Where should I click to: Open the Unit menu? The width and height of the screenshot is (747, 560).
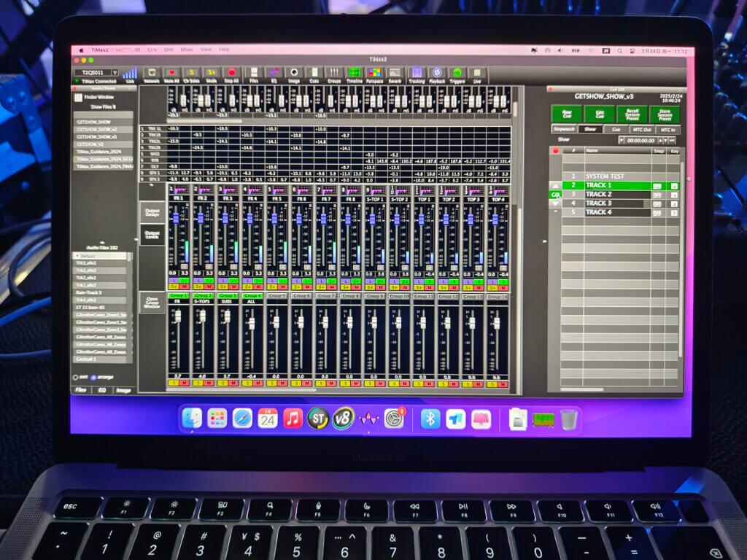(169, 50)
